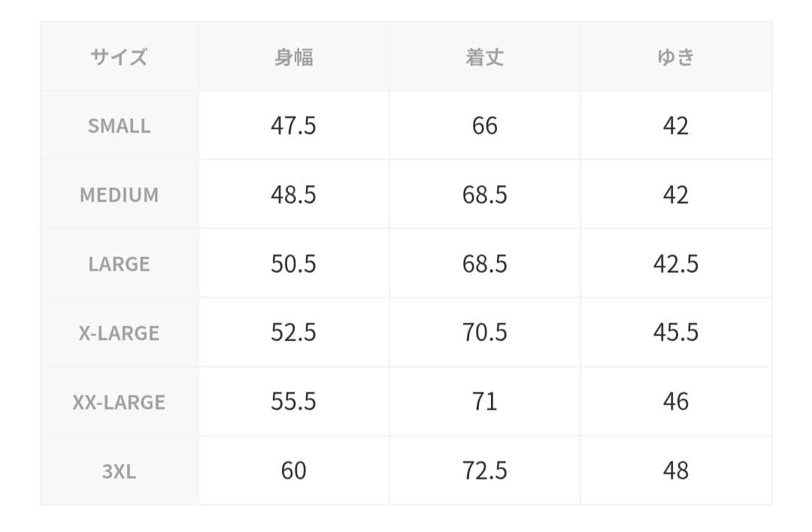Viewport: 812px width, 532px height.
Task: Click the 50.5 body width cell
Action: click(x=293, y=264)
